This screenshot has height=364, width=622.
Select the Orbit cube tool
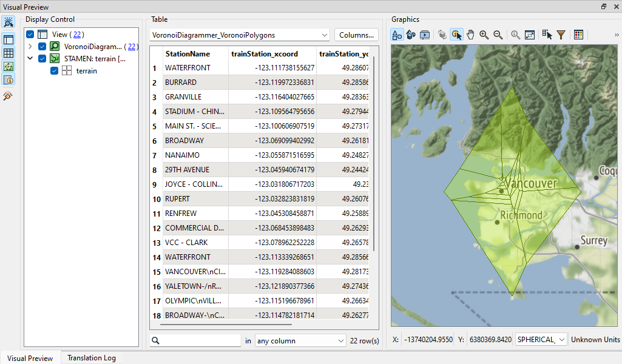pyautogui.click(x=442, y=35)
